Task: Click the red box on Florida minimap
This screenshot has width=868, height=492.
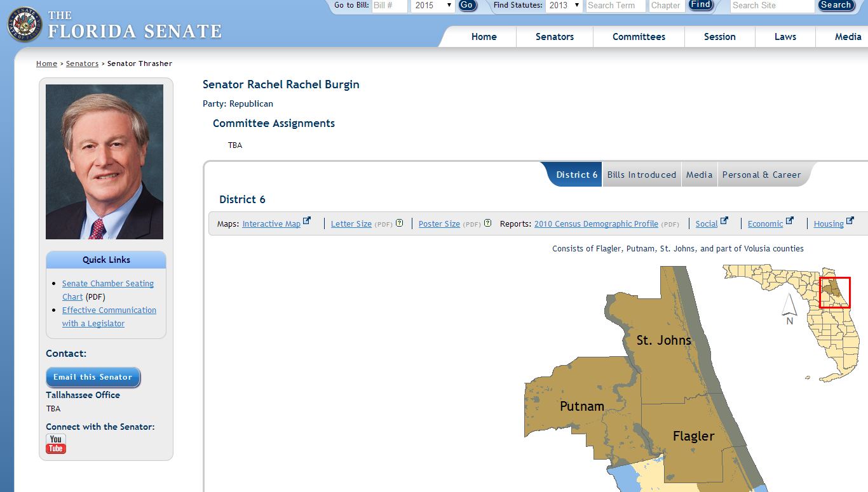Action: (x=834, y=293)
